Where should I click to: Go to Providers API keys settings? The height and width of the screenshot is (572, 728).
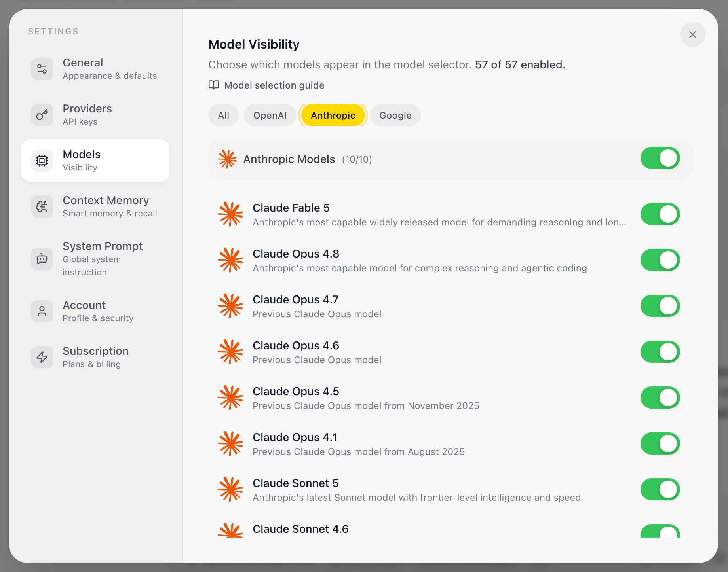(95, 115)
